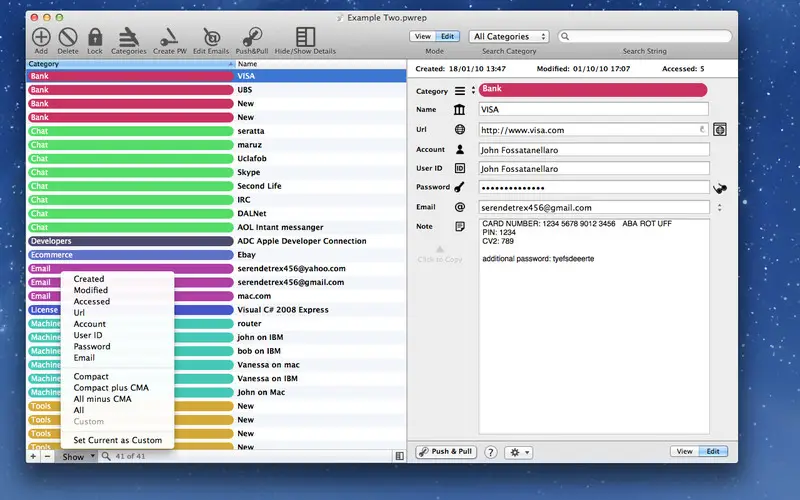Screen dimensions: 800x500
Task: Click the Email field serendetrex456@gmail.com
Action: (x=594, y=208)
